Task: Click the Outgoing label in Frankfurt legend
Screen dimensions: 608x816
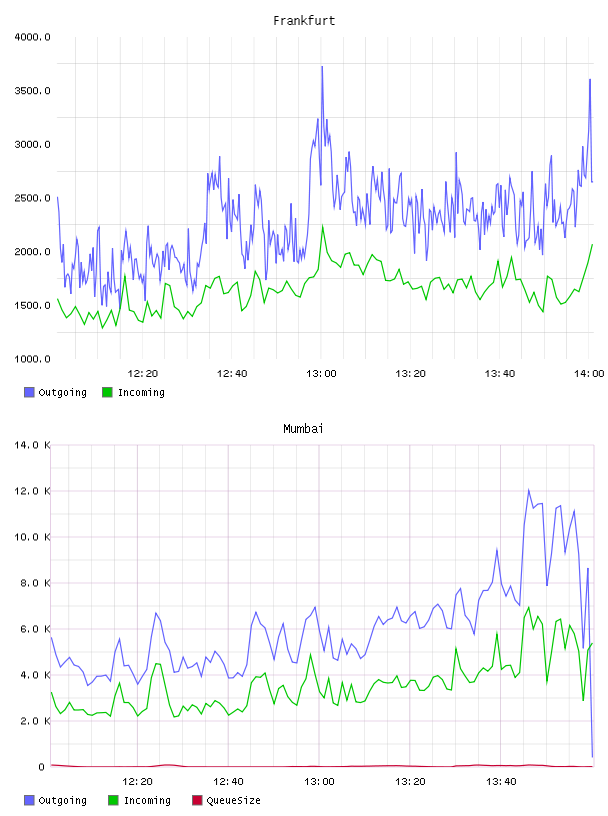Action: point(62,392)
